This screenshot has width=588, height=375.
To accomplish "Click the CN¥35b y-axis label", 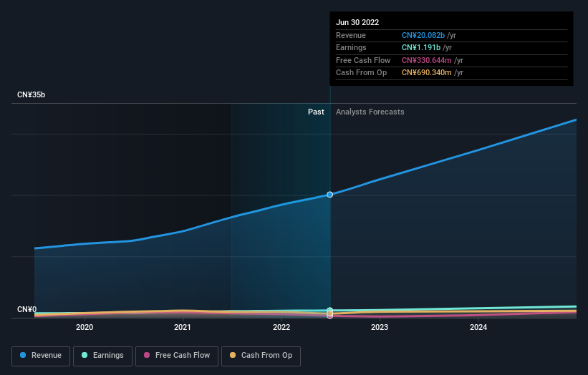I will 31,94.
